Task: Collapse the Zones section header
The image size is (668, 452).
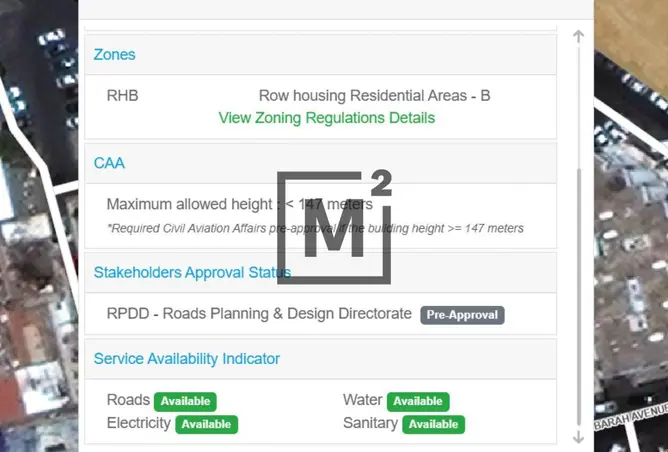Action: pyautogui.click(x=320, y=55)
